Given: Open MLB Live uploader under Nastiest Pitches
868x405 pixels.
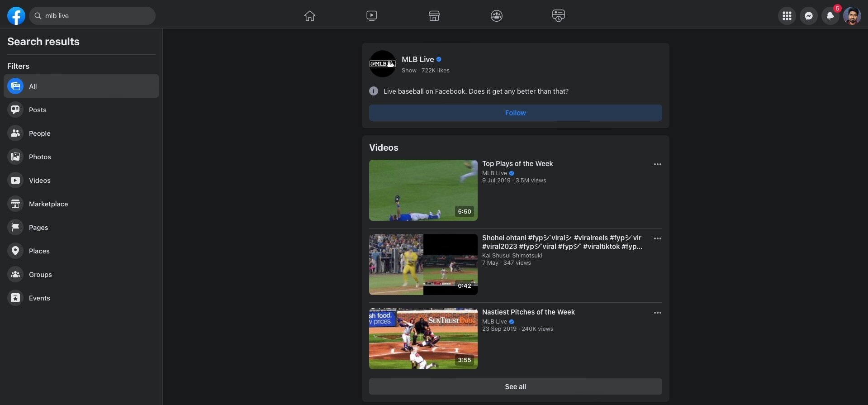Looking at the screenshot, I should coord(494,321).
